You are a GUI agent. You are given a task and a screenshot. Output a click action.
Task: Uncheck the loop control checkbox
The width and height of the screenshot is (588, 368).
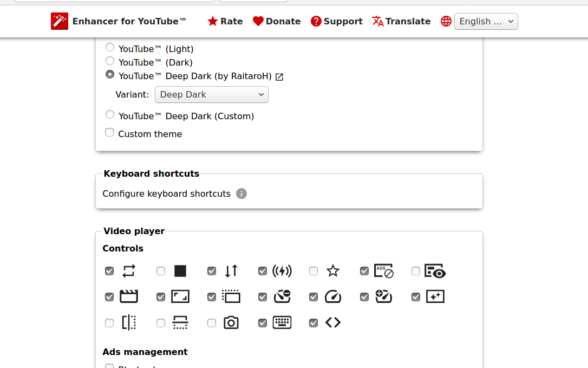[109, 271]
